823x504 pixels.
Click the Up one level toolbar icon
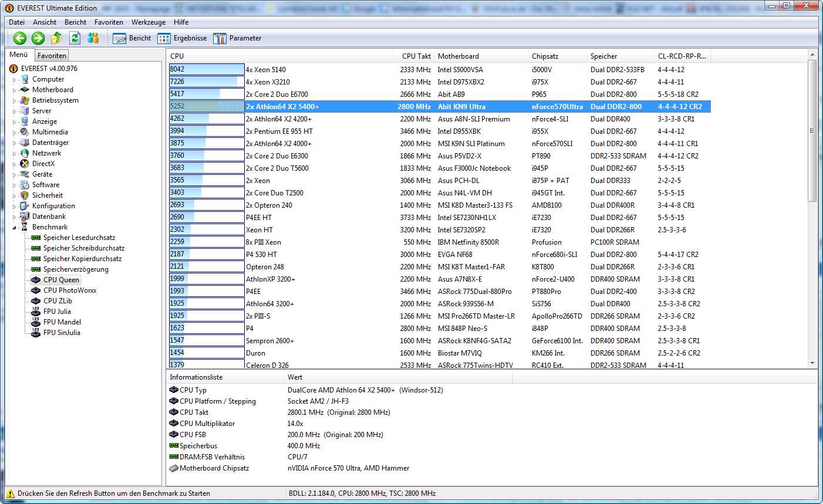56,38
